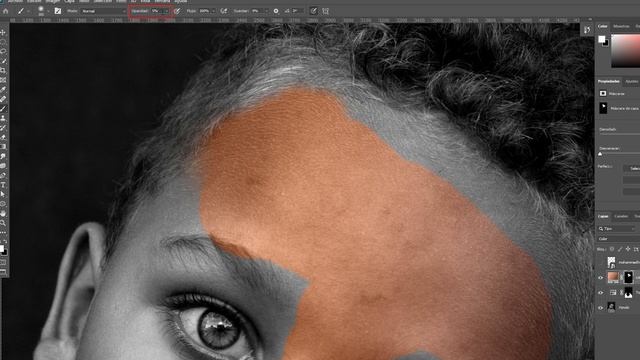Select the Dodge tool
This screenshot has height=360, width=640.
3,166
